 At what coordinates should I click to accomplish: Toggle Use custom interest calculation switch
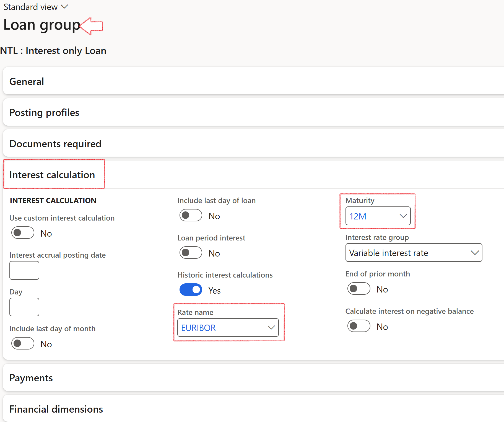pos(23,233)
